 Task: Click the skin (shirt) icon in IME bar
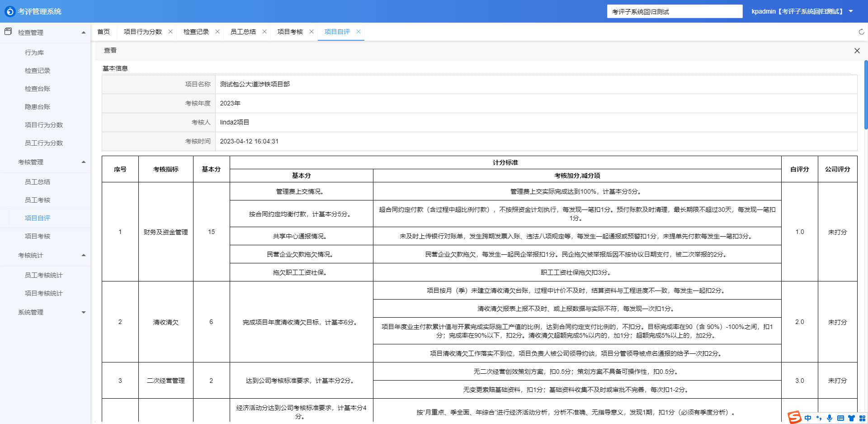851,418
